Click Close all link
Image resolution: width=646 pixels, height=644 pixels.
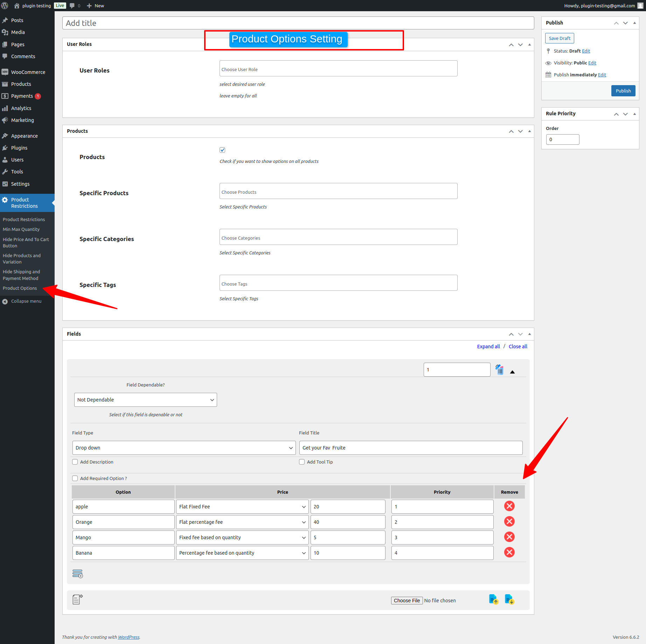[518, 347]
